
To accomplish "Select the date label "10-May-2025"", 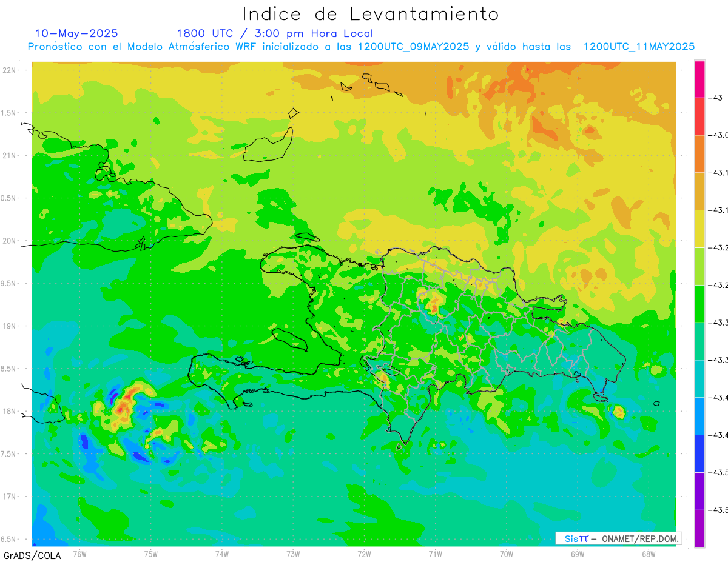I will click(76, 33).
